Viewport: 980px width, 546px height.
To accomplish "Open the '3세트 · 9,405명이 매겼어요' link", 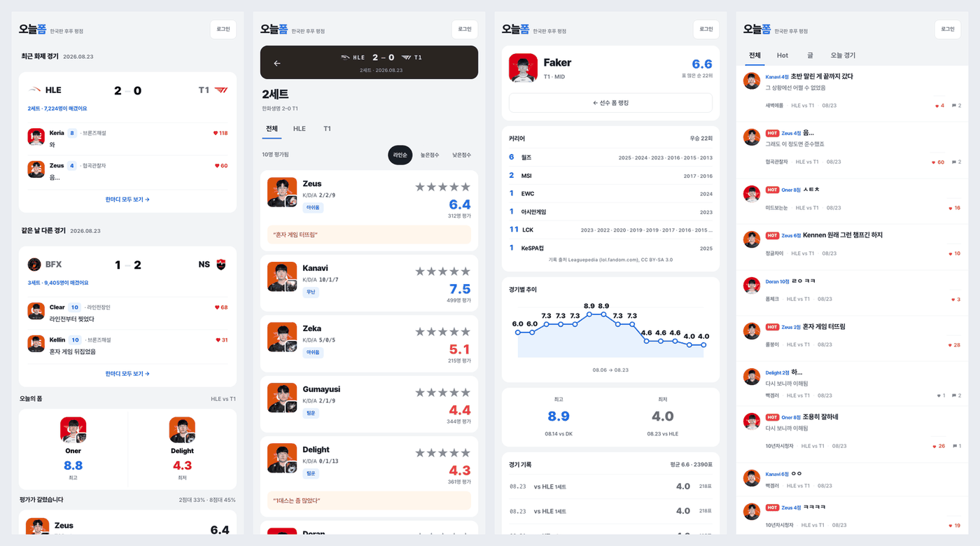I will click(x=58, y=283).
